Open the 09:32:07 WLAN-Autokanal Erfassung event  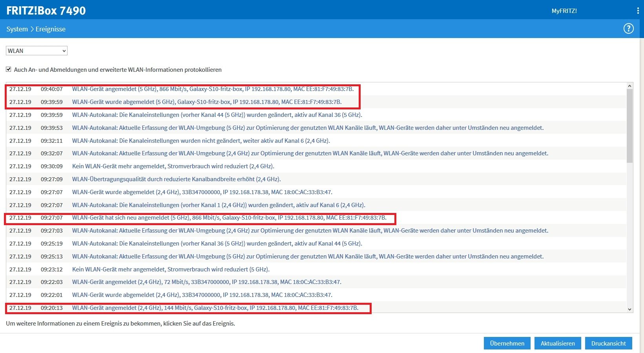coord(310,153)
